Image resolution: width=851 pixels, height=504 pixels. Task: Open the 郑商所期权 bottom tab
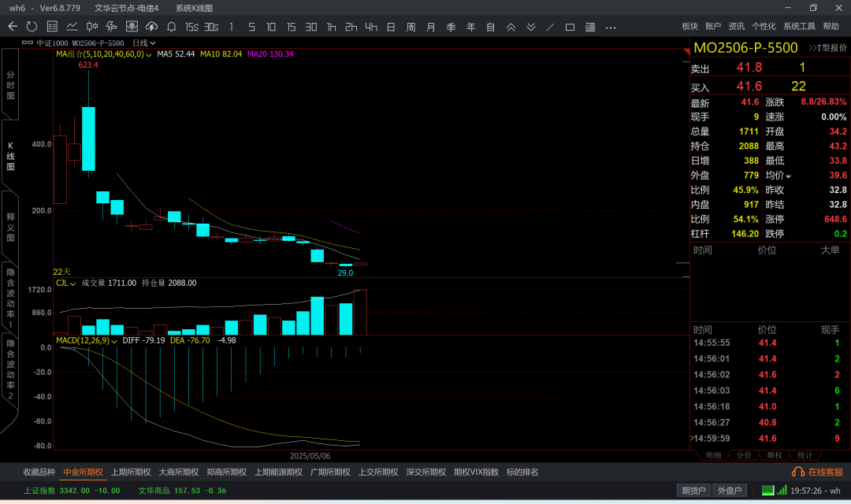226,472
